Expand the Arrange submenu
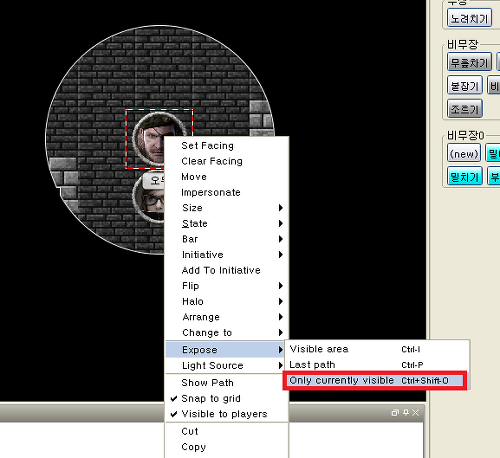The width and height of the screenshot is (500, 458). tap(227, 317)
